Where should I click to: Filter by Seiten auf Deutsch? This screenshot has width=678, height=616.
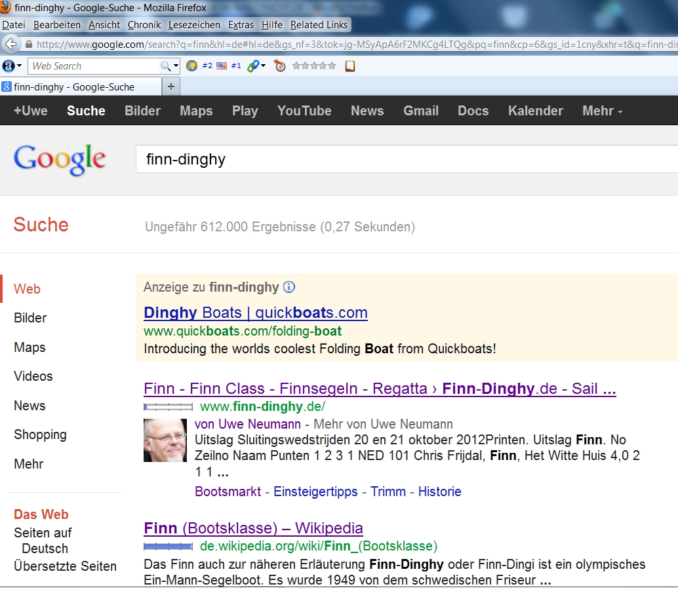point(43,541)
